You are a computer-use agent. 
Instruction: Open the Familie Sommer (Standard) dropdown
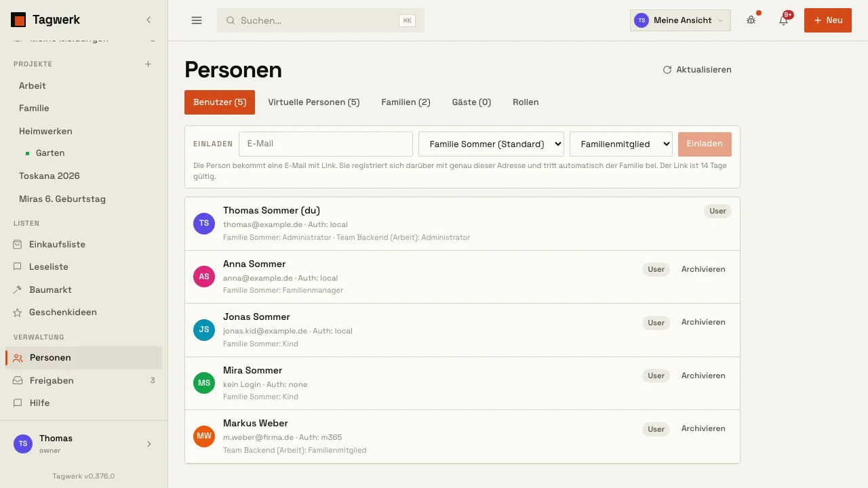[492, 144]
